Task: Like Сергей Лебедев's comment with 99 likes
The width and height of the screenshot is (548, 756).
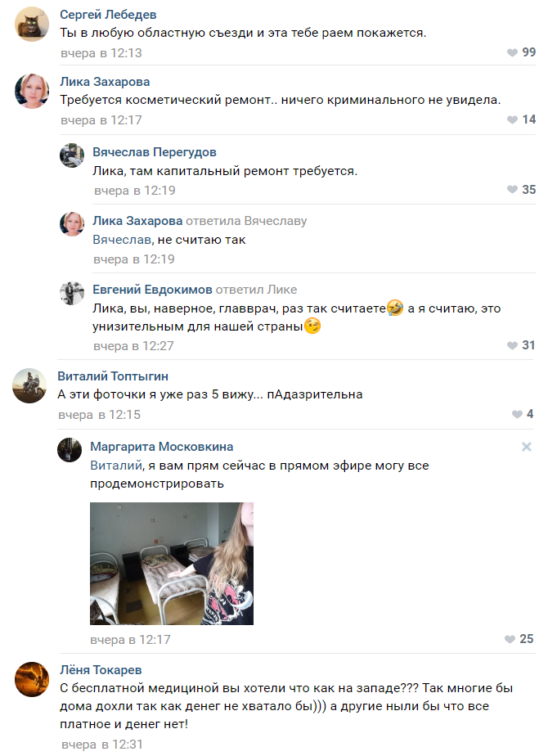Action: [x=512, y=52]
